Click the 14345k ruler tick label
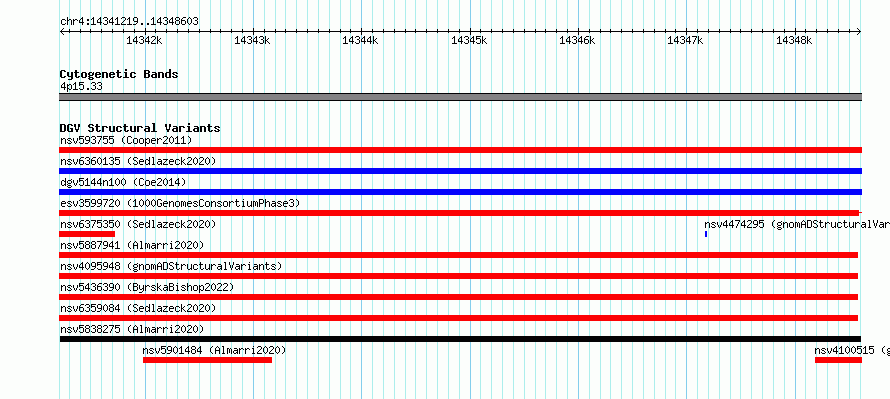Viewport: 890px width, 399px height. 469,40
